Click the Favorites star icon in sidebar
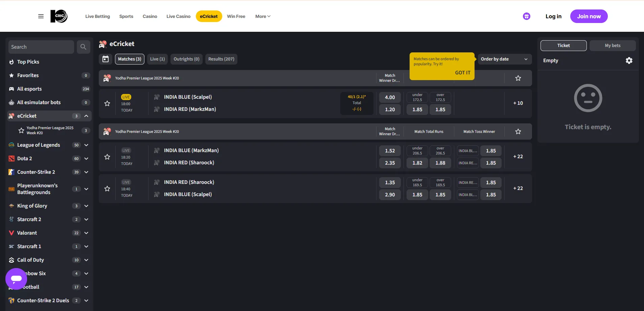This screenshot has width=644, height=311. 11,75
